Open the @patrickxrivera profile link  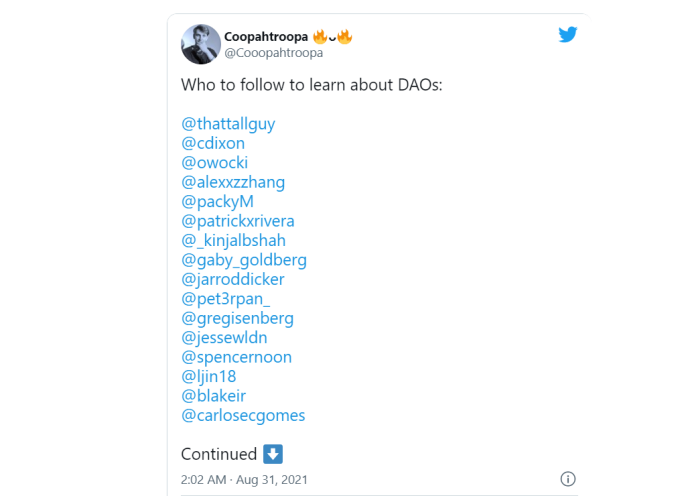point(238,221)
